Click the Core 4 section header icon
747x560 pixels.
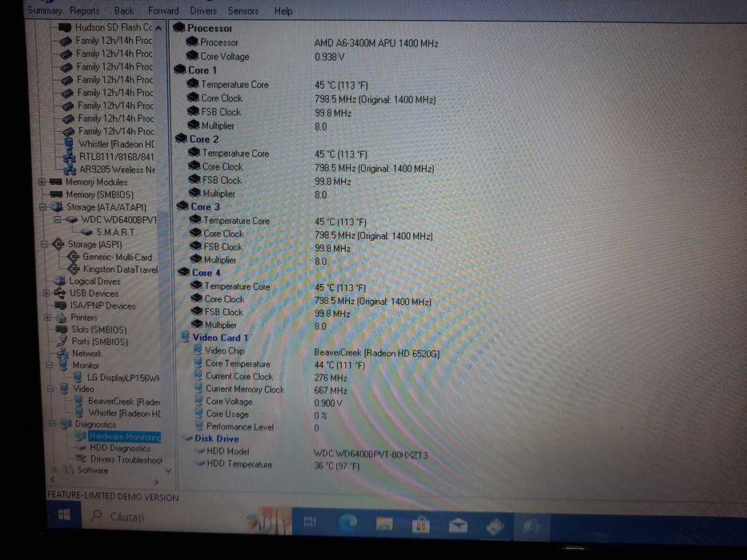(183, 272)
